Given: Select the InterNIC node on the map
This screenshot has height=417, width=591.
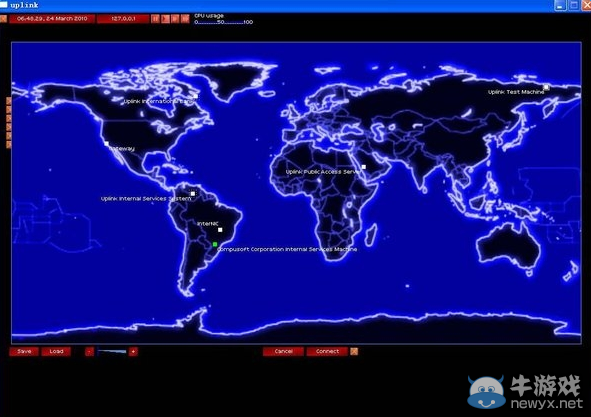Looking at the screenshot, I should point(220,230).
